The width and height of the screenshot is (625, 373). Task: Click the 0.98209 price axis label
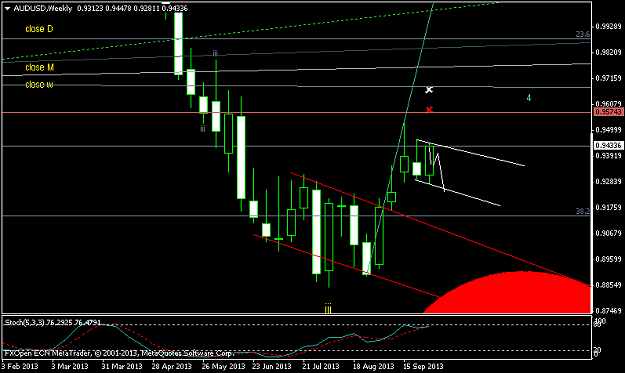pos(608,53)
